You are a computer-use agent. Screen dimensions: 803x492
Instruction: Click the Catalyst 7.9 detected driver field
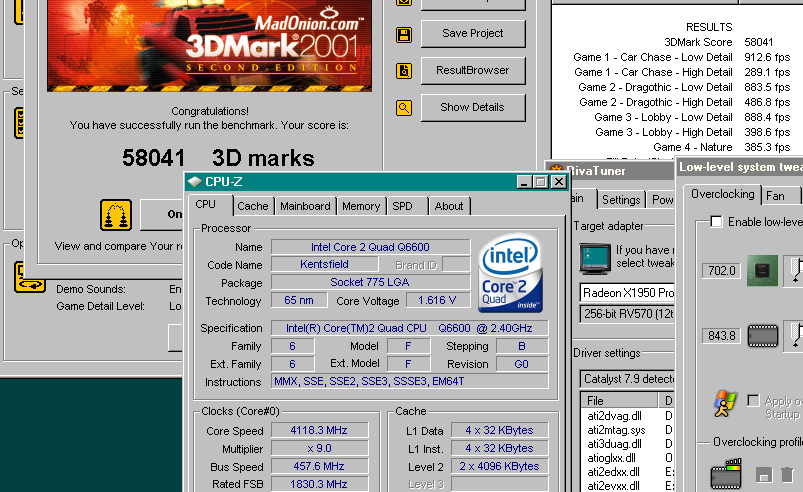(627, 379)
